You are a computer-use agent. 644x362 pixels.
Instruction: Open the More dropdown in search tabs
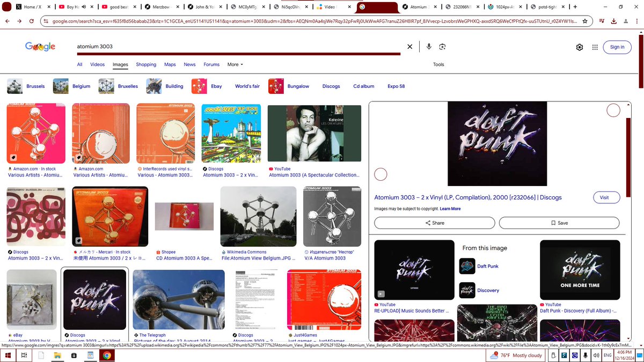(x=235, y=64)
